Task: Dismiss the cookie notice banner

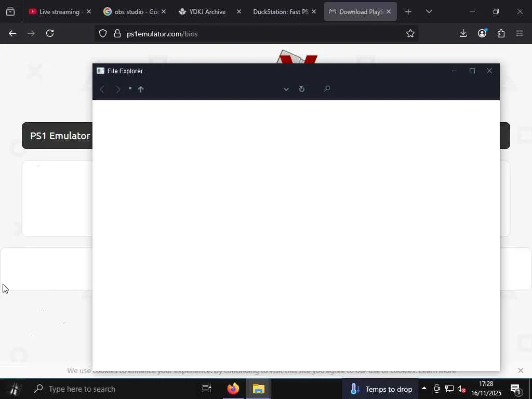Action: [521, 370]
